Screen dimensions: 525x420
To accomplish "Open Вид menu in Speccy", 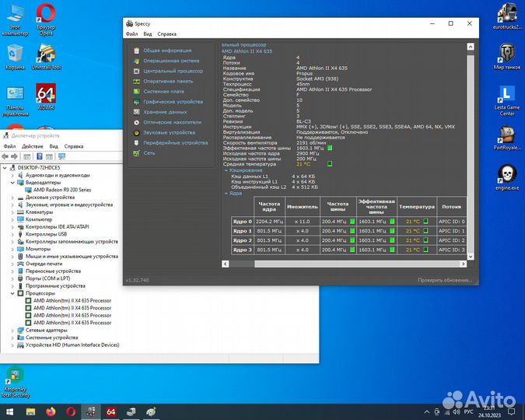I will coord(148,34).
